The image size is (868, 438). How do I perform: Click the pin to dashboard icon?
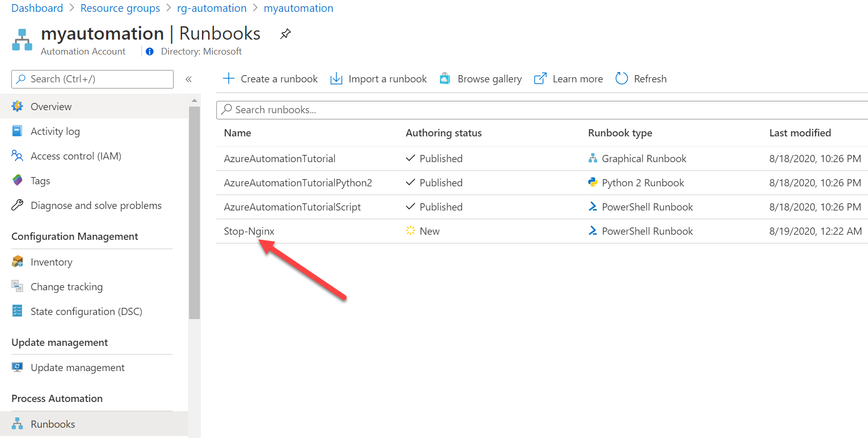(x=285, y=34)
